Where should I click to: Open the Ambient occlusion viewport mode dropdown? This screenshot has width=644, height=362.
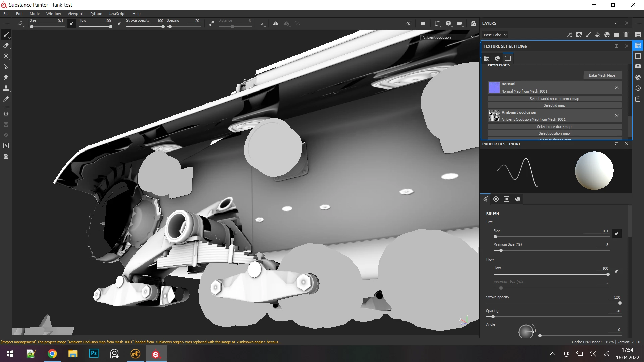pos(448,37)
